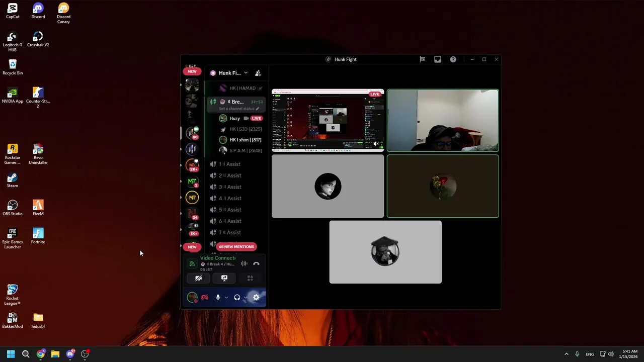Select the Crosshair V2 desktop icon
This screenshot has width=644, height=362.
click(38, 39)
